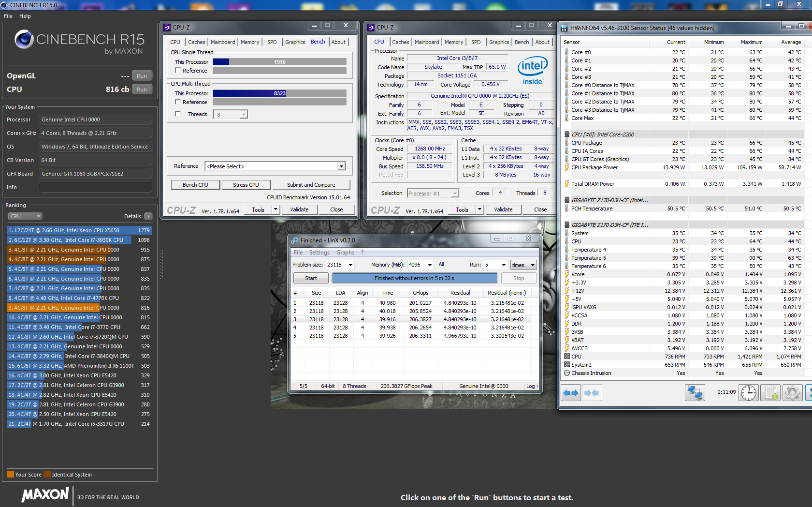Screen dimensions: 812x507
Task: Click the Vcore voltage sensor icon
Action: (x=567, y=274)
